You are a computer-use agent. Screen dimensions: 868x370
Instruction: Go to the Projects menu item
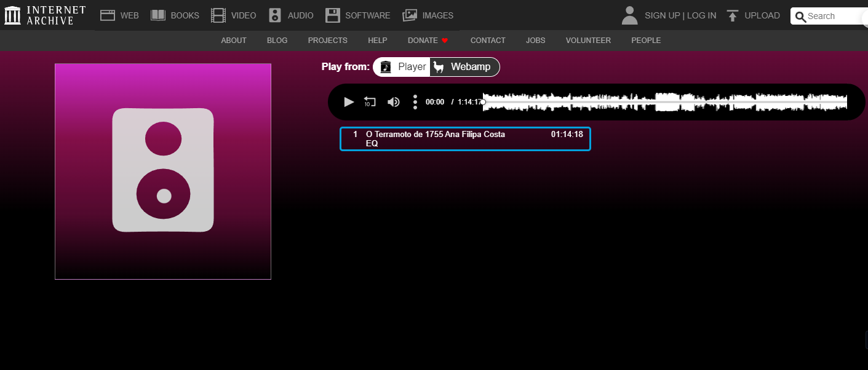(x=327, y=41)
